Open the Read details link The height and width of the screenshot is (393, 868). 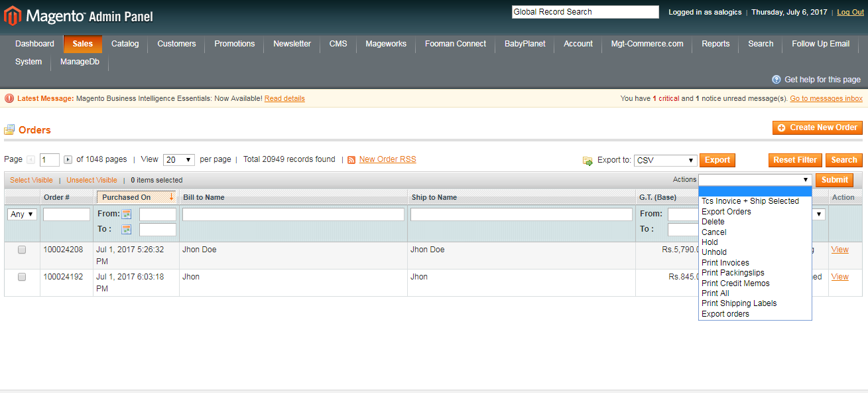pyautogui.click(x=284, y=98)
